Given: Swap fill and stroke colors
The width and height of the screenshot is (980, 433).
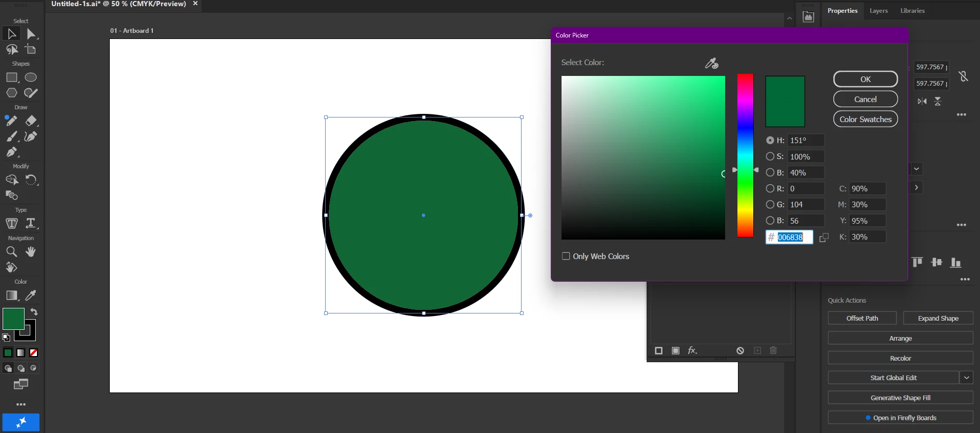Looking at the screenshot, I should pos(34,312).
